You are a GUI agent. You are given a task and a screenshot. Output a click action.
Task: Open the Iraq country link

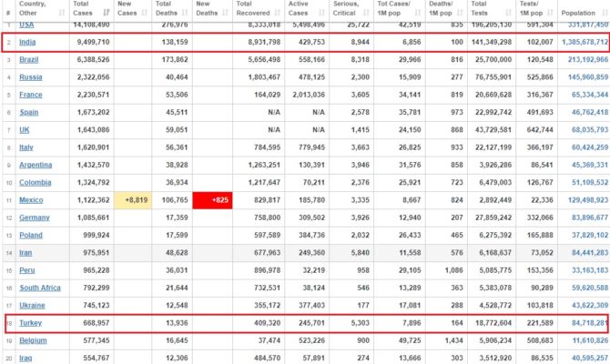(x=25, y=358)
